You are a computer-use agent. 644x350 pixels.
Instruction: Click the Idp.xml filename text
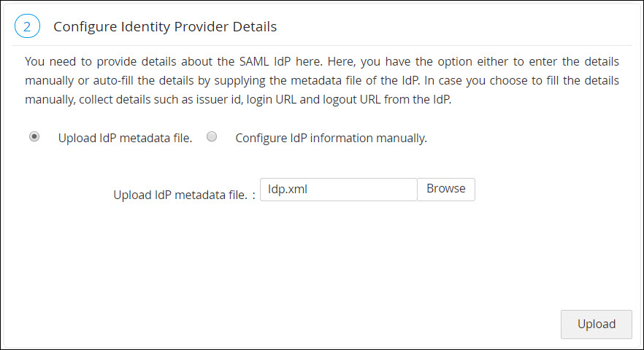[x=287, y=189]
